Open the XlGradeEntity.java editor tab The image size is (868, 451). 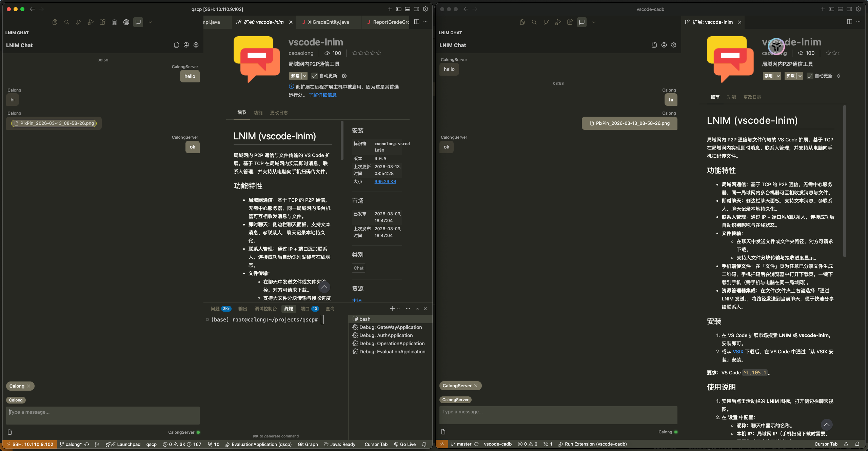coord(328,22)
